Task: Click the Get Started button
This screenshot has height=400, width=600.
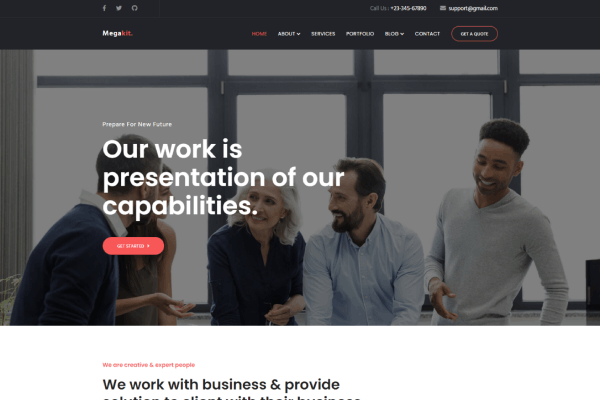Action: 133,246
